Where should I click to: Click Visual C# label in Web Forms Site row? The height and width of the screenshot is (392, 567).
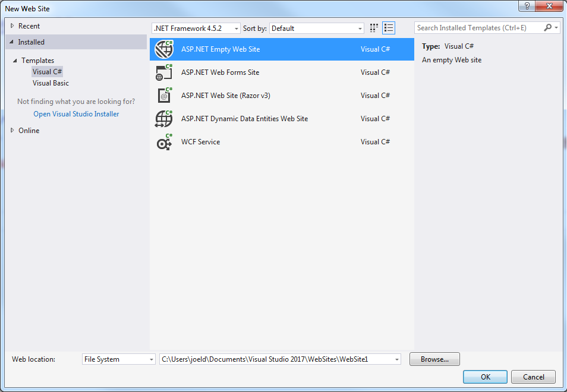point(376,72)
